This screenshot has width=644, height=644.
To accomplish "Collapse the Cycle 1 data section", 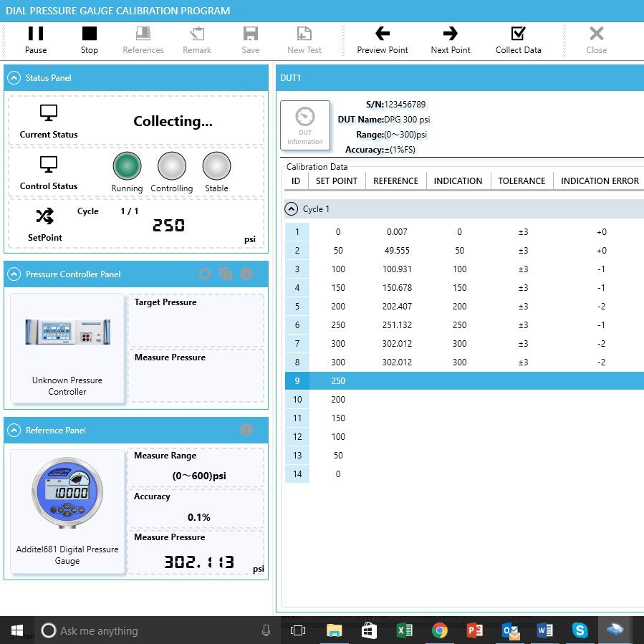I will click(x=292, y=208).
